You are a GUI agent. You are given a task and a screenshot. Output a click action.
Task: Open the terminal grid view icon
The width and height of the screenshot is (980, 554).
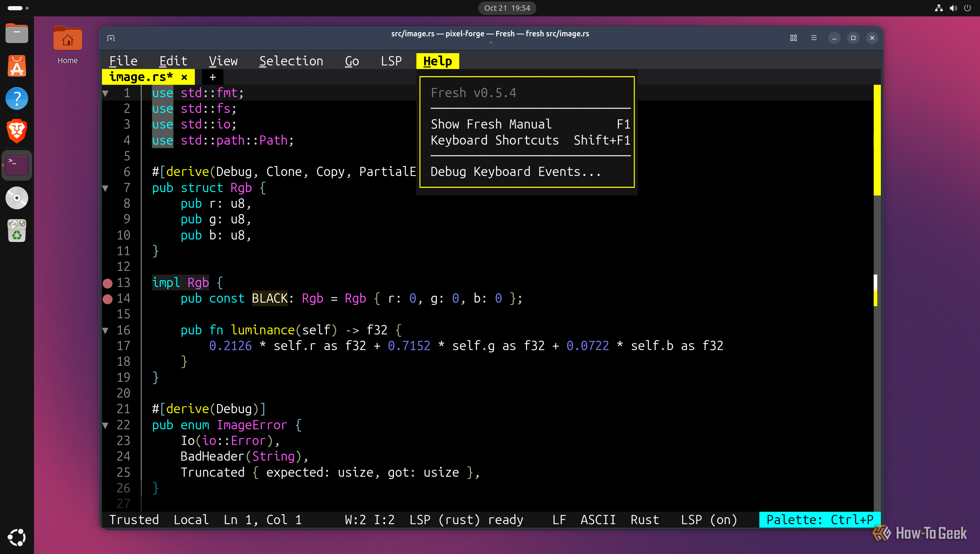coord(793,38)
